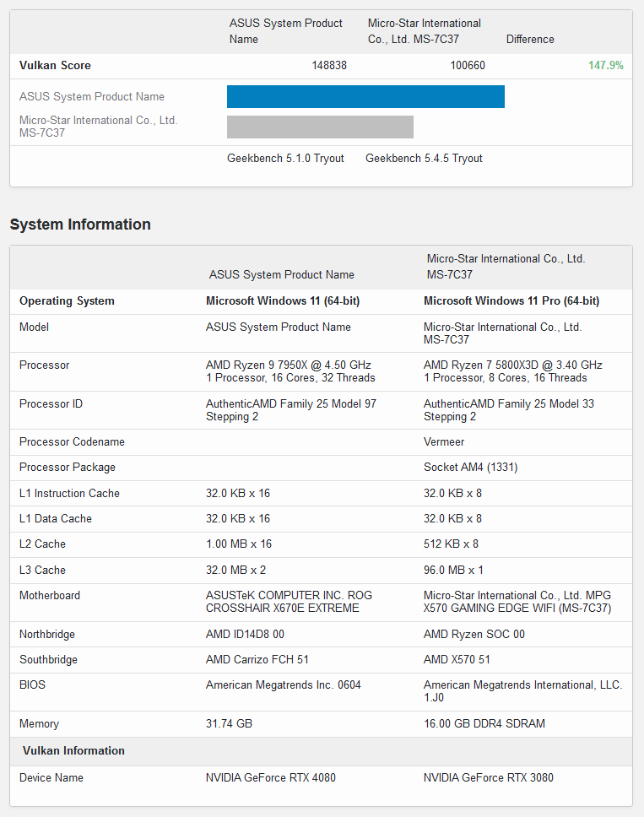The width and height of the screenshot is (644, 817).
Task: Click the Model row Micro-Star MS-7C37 value
Action: (502, 333)
